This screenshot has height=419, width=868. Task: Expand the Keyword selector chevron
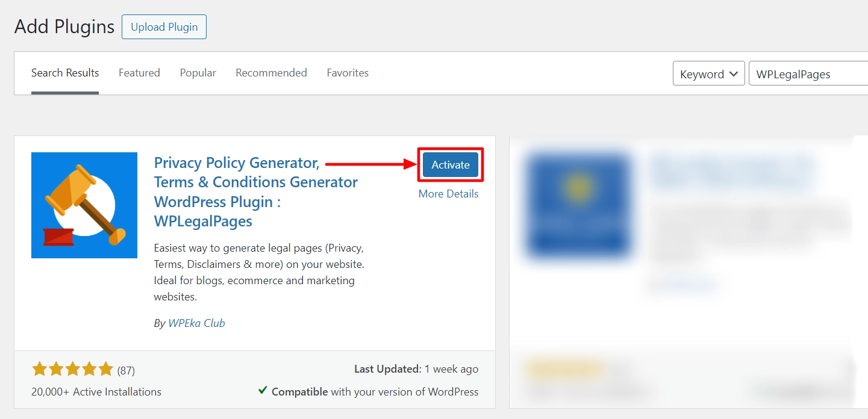point(734,73)
